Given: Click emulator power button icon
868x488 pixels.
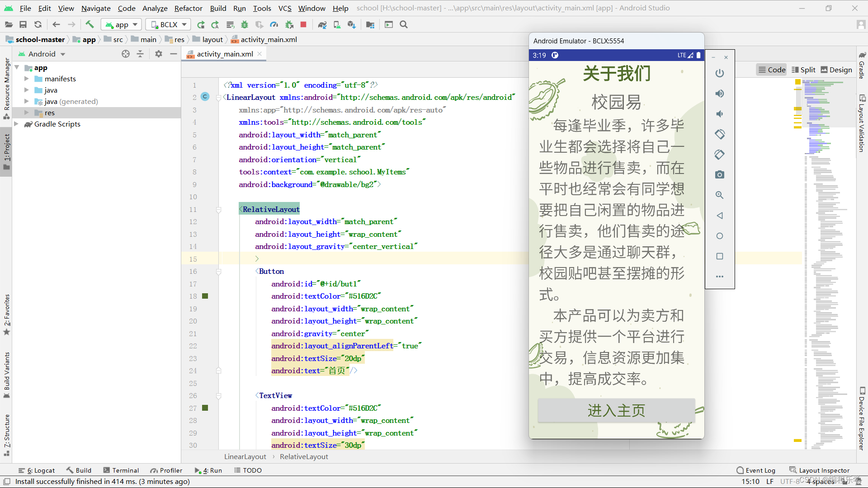Looking at the screenshot, I should (x=720, y=73).
